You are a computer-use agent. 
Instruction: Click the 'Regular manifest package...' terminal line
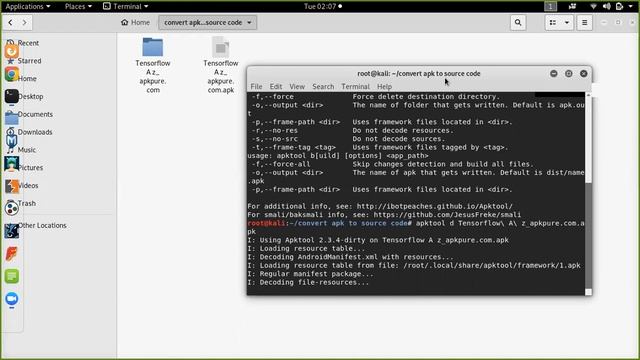310,274
